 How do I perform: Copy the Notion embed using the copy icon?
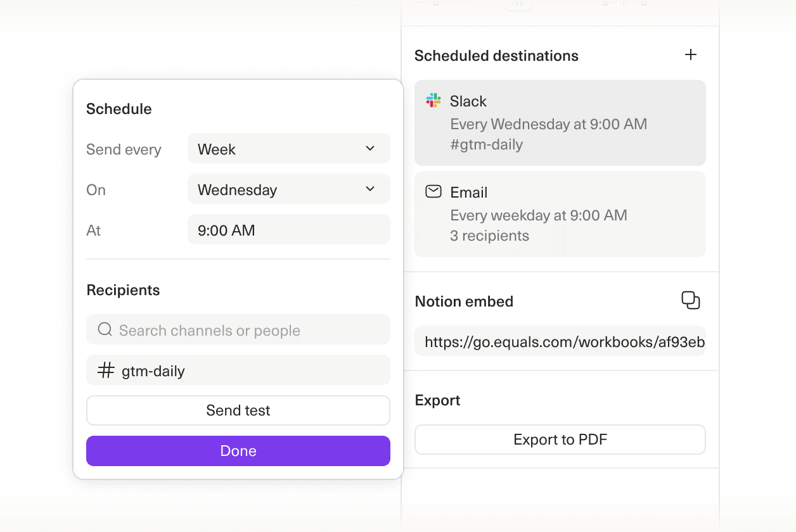click(x=691, y=300)
